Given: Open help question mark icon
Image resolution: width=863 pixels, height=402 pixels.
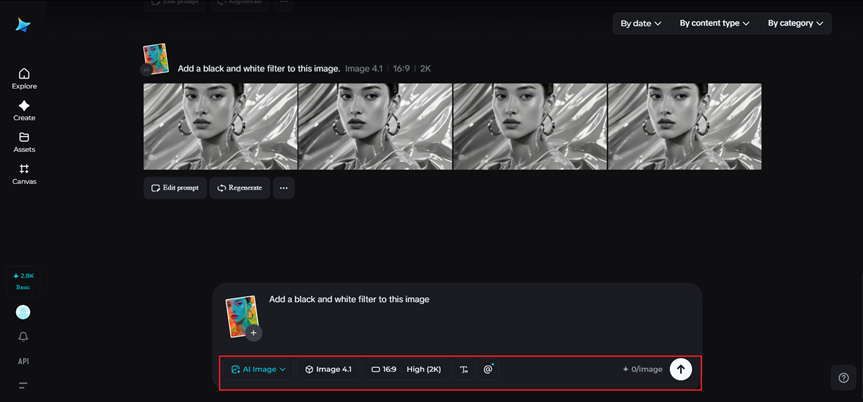Looking at the screenshot, I should (x=843, y=377).
